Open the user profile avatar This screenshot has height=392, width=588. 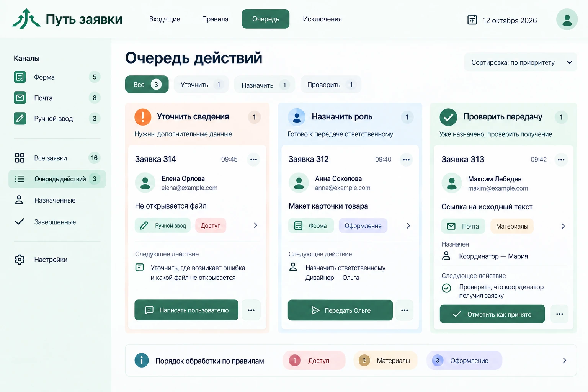coord(567,20)
